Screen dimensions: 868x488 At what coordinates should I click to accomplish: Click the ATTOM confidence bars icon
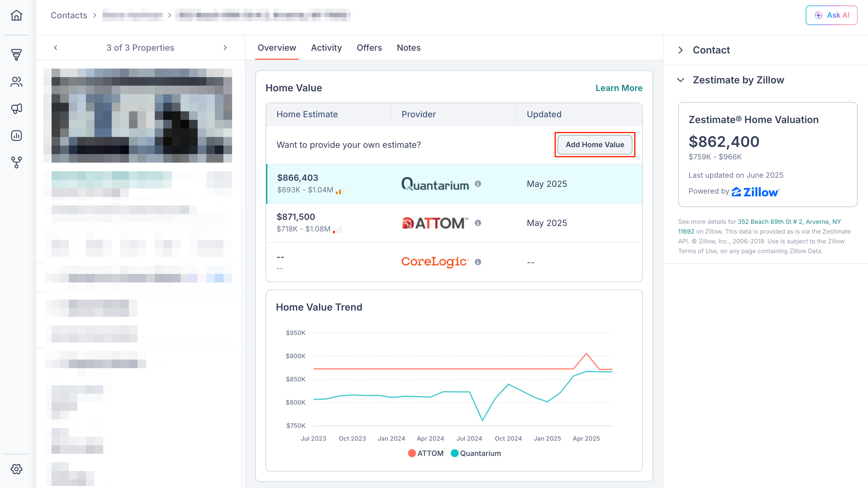click(x=337, y=230)
